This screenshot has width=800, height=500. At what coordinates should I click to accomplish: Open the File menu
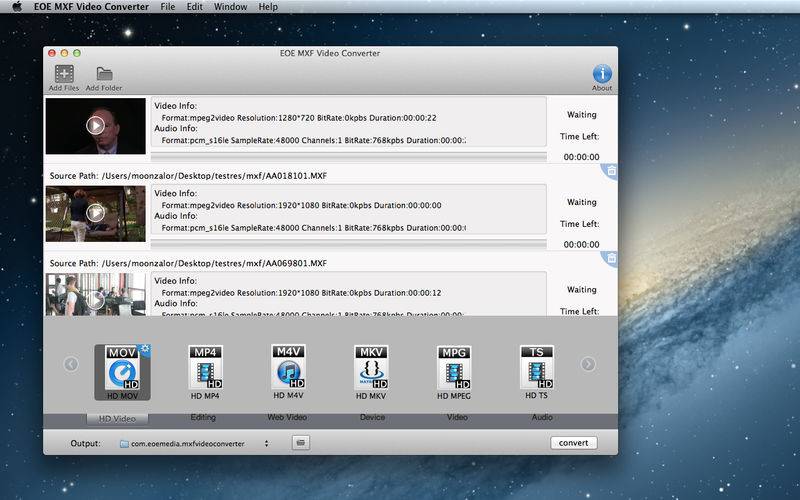click(167, 7)
